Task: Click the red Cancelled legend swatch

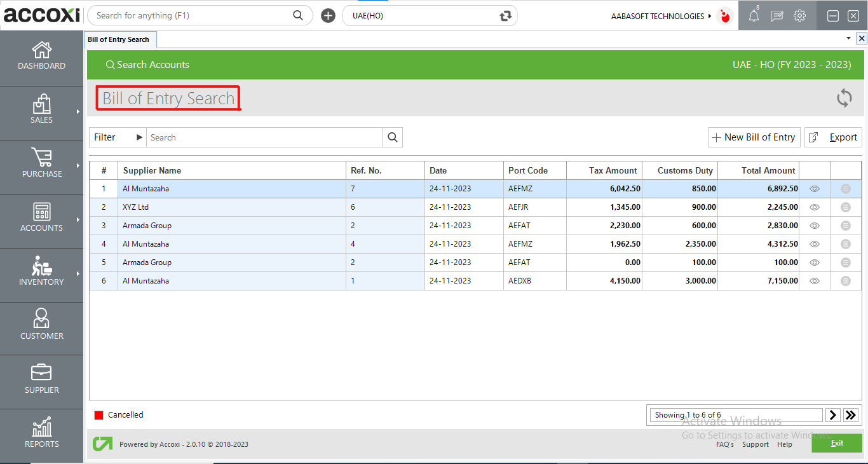Action: [99, 414]
